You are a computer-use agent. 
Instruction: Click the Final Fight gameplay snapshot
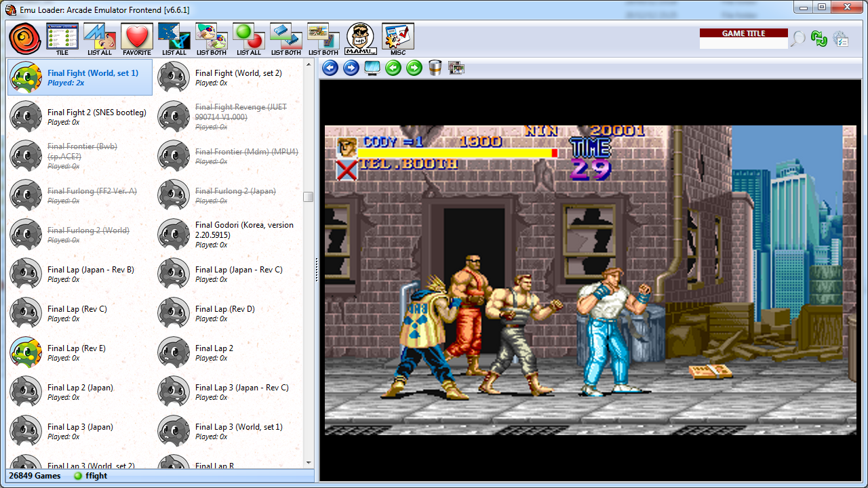click(x=591, y=280)
